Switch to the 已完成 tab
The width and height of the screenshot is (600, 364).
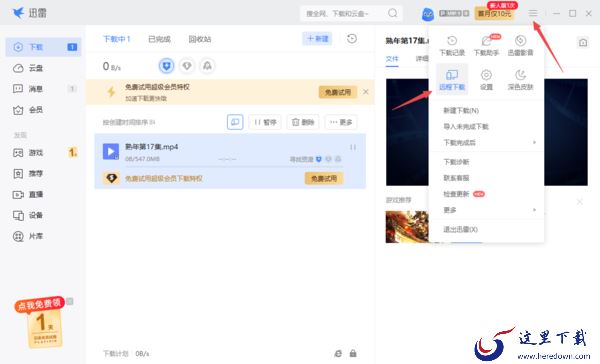tap(159, 39)
